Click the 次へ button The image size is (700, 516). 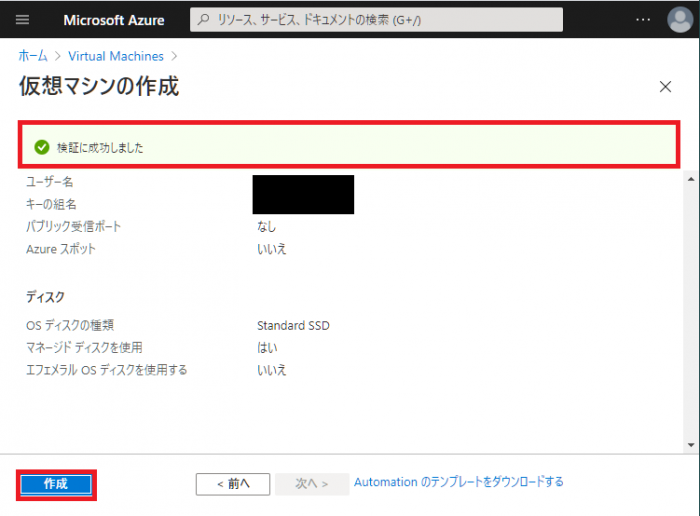(x=311, y=483)
